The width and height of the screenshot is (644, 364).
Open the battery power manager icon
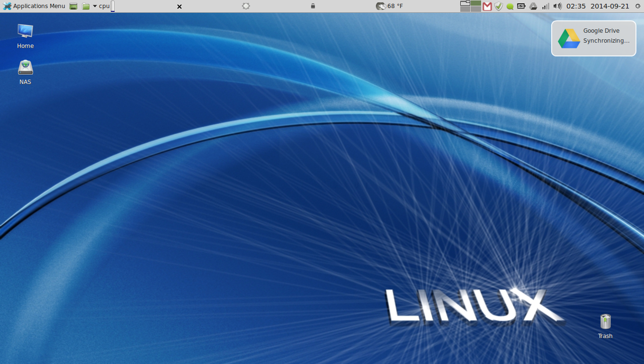pyautogui.click(x=521, y=6)
